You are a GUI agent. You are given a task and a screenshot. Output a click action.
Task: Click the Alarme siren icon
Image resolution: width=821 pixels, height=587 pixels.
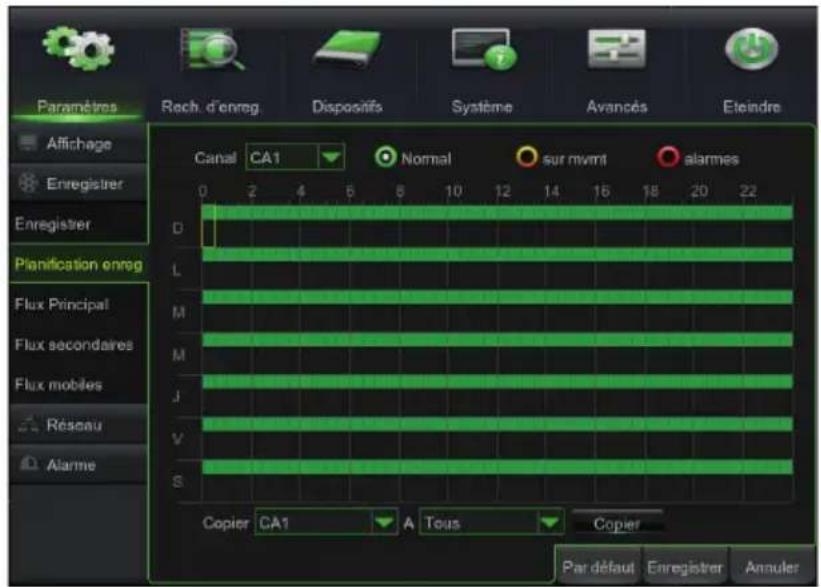click(29, 464)
